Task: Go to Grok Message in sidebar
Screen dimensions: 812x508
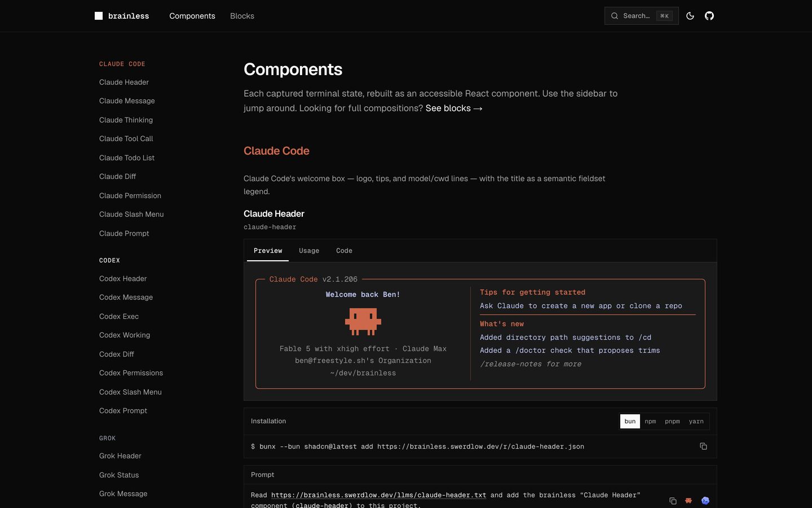Action: pyautogui.click(x=123, y=493)
